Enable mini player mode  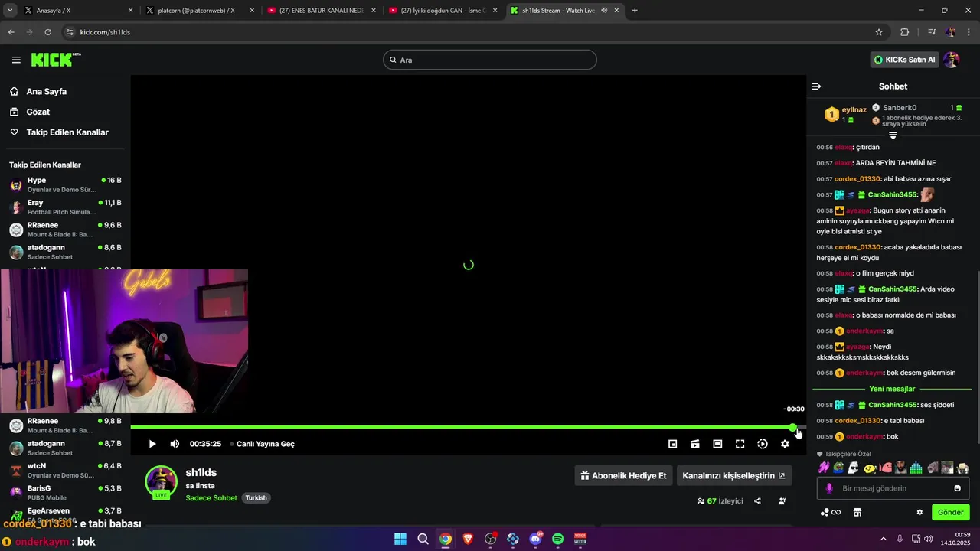pos(672,444)
